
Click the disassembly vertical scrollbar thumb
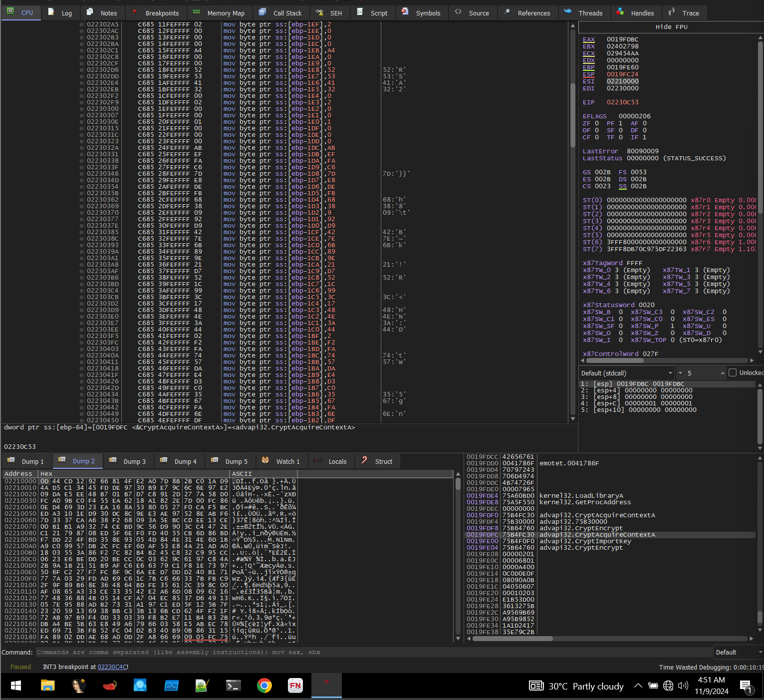click(573, 115)
